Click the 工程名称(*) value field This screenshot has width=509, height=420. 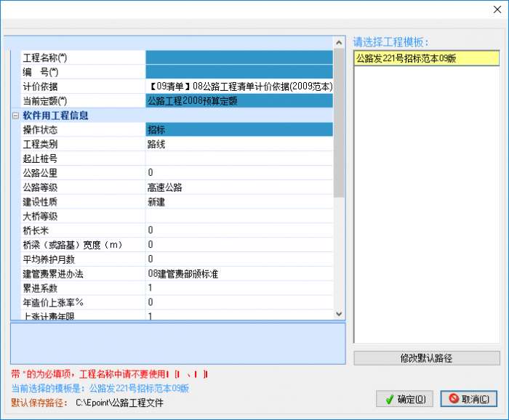click(x=239, y=57)
